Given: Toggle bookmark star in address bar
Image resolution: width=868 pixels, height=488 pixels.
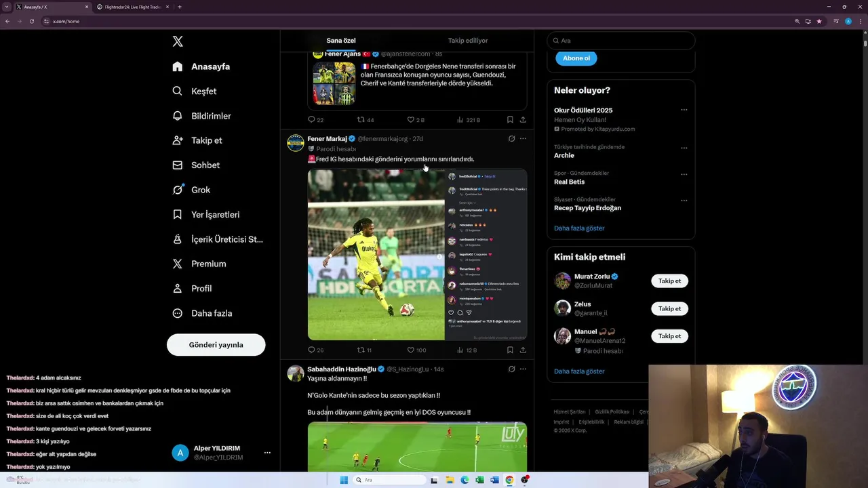Looking at the screenshot, I should (x=819, y=21).
